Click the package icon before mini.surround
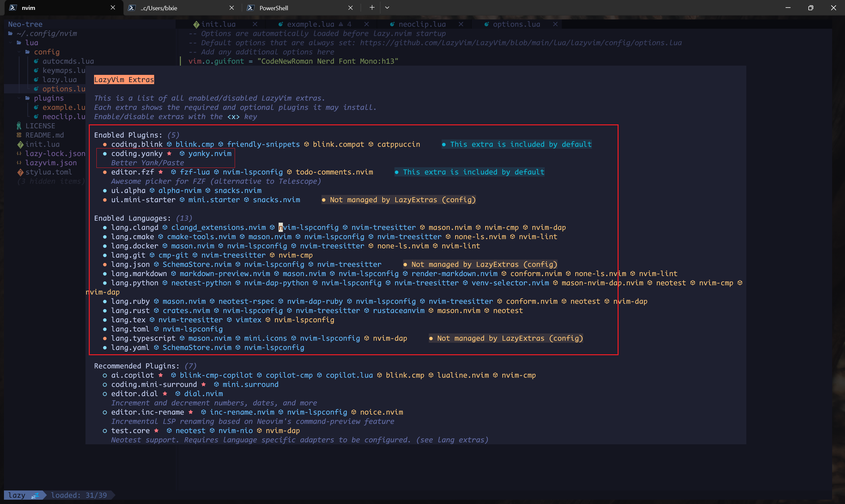 point(217,385)
